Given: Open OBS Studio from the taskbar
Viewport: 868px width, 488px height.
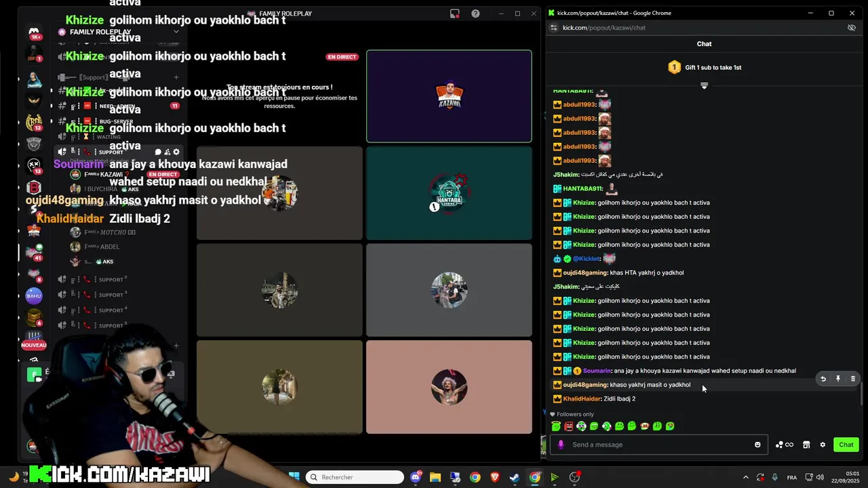Looking at the screenshot, I should pos(574,477).
